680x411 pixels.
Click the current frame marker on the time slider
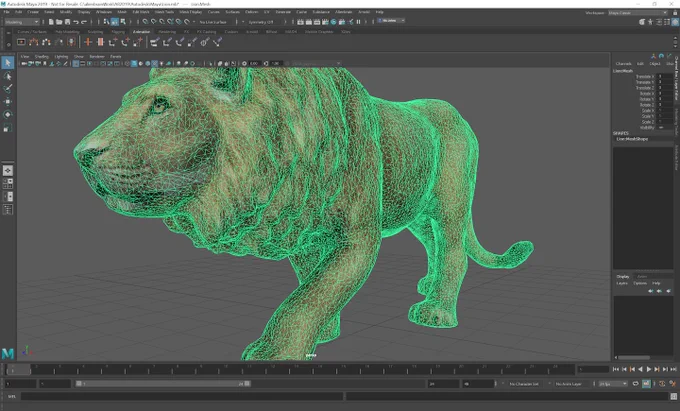pos(18,369)
